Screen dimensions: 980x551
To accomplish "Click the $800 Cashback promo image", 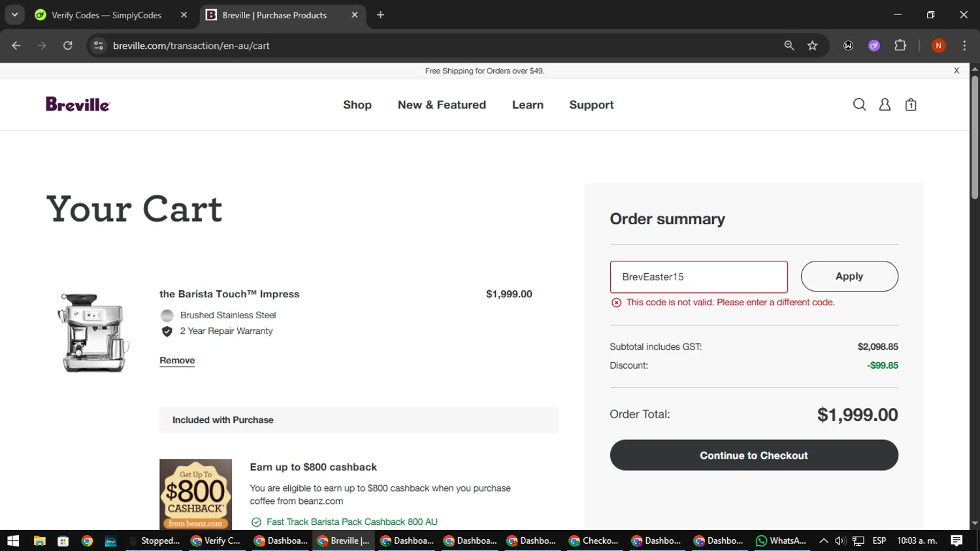I will click(195, 494).
